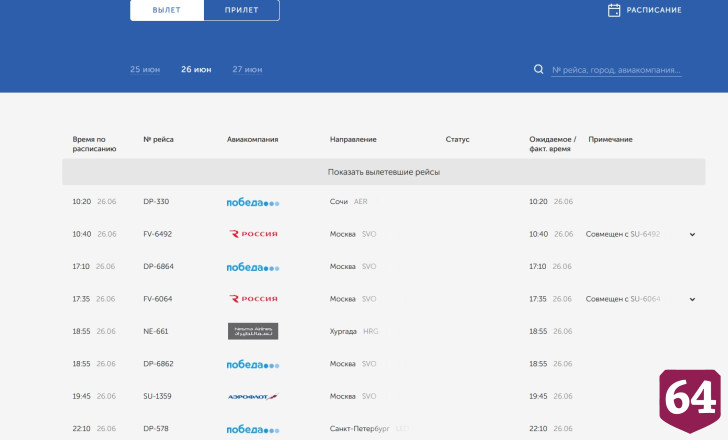Screen dimensions: 728x440
Task: Focus the flight search input field
Action: point(616,70)
